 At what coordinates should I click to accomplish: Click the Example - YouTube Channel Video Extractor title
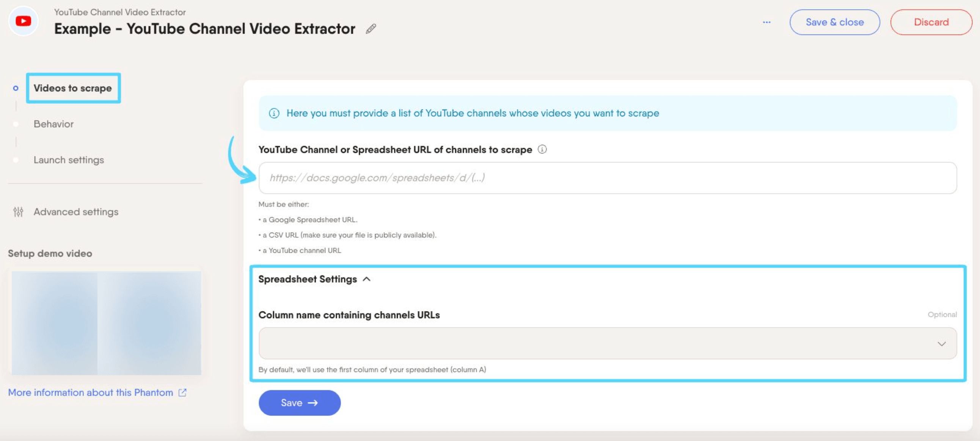[205, 28]
